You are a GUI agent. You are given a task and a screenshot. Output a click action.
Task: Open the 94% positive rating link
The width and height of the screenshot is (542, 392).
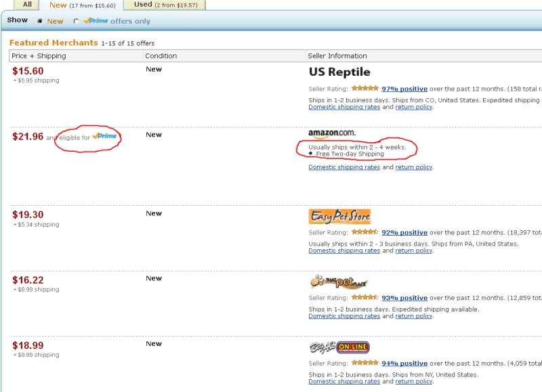(x=404, y=363)
